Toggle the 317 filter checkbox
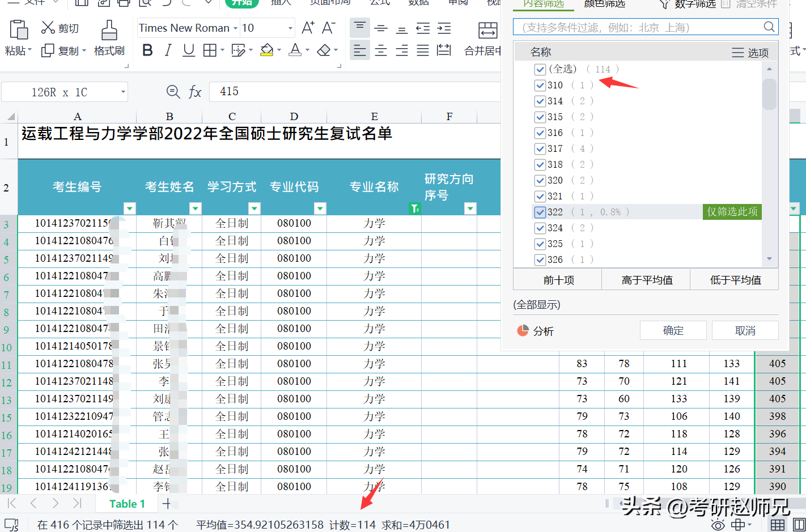The image size is (806, 532). [x=540, y=148]
